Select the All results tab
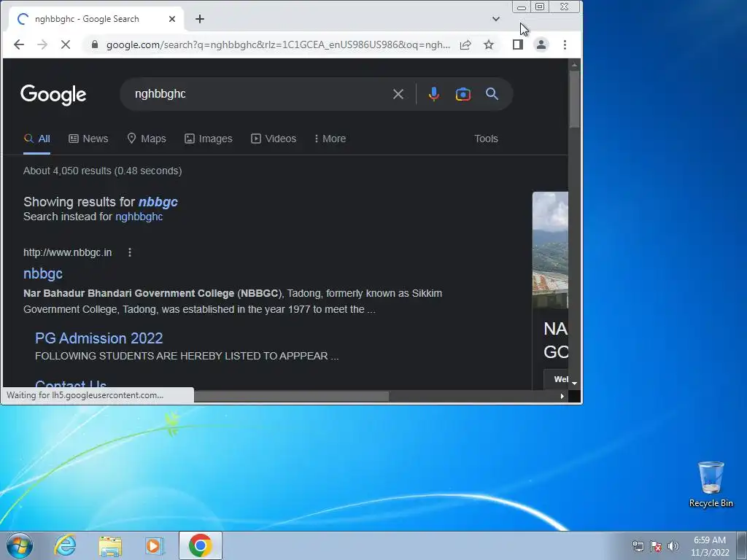Image resolution: width=747 pixels, height=560 pixels. [x=36, y=139]
